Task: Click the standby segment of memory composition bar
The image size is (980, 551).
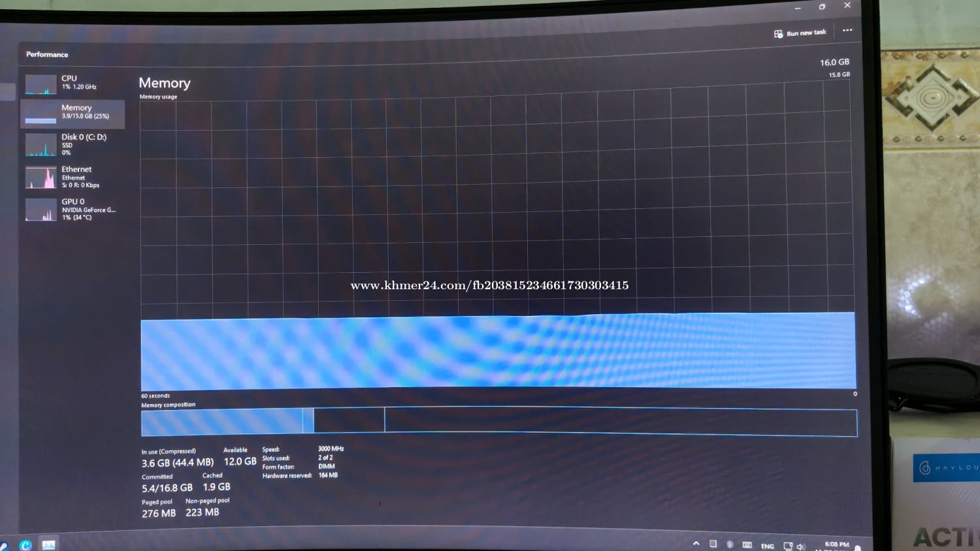Action: click(x=349, y=421)
